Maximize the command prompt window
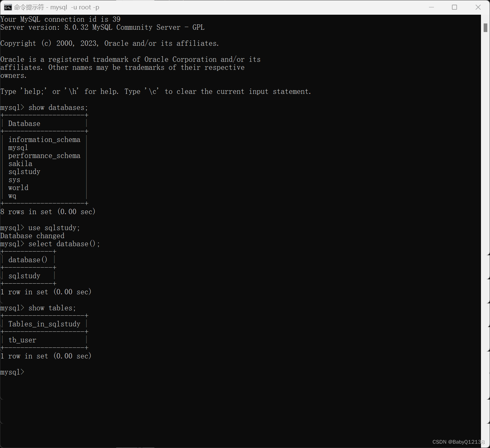The width and height of the screenshot is (490, 448). click(x=454, y=7)
